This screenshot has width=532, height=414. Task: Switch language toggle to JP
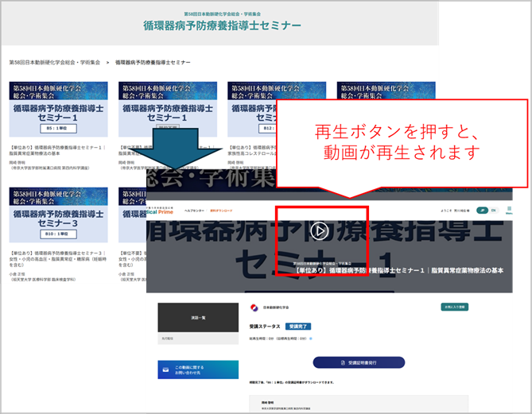pyautogui.click(x=482, y=211)
